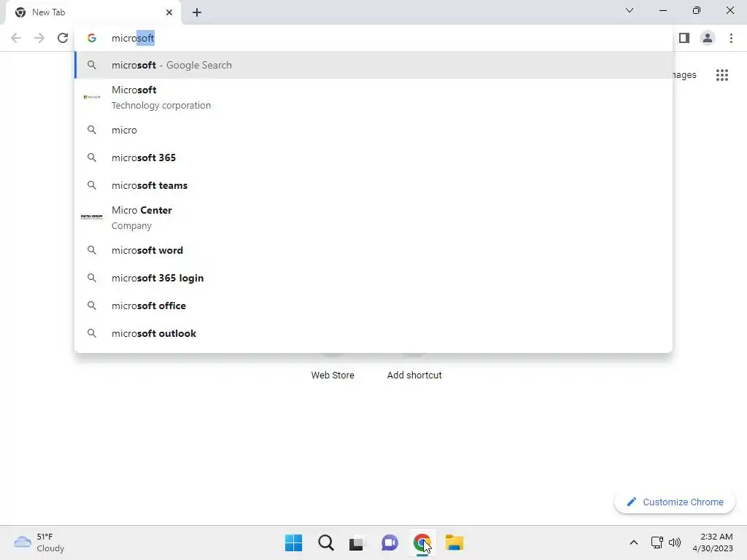Open the Chrome three-dot menu
The height and width of the screenshot is (560, 747).
point(731,38)
